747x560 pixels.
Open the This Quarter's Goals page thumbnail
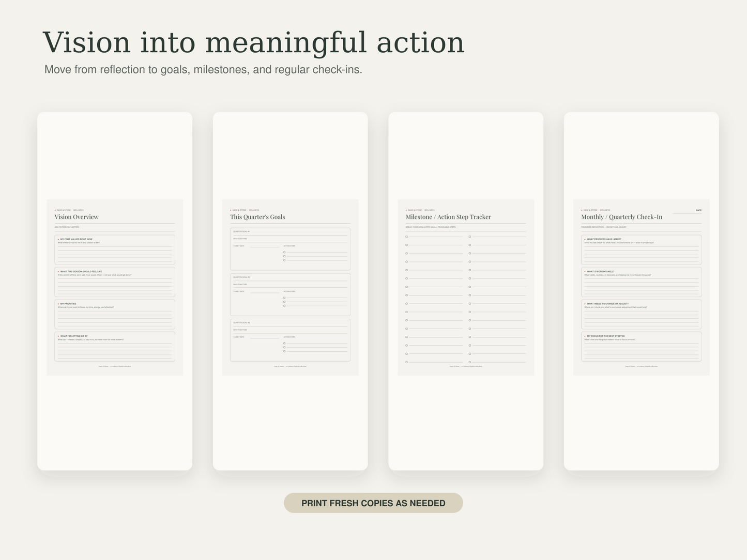[x=290, y=287]
